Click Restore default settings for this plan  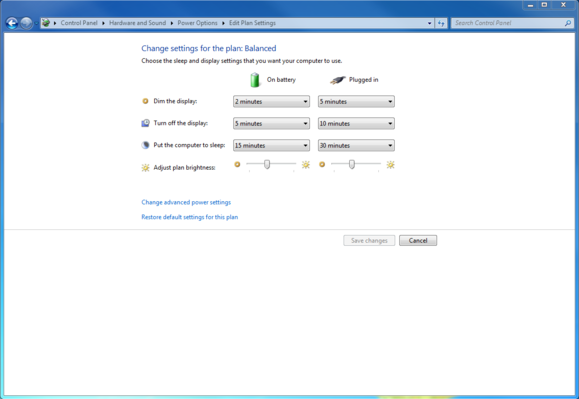[x=190, y=217]
